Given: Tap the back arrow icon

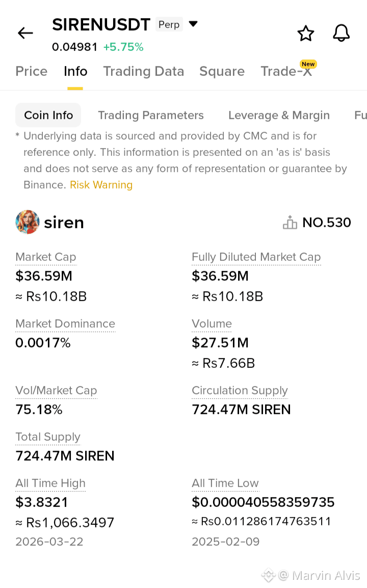Looking at the screenshot, I should coord(25,33).
